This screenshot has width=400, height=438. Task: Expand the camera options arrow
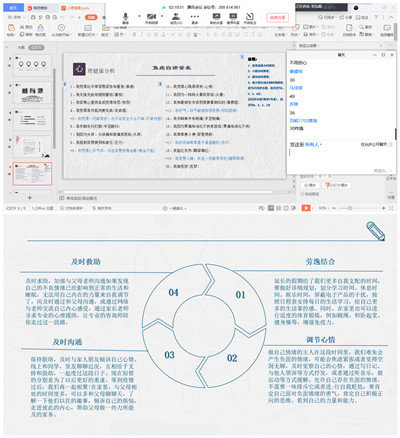click(x=162, y=16)
